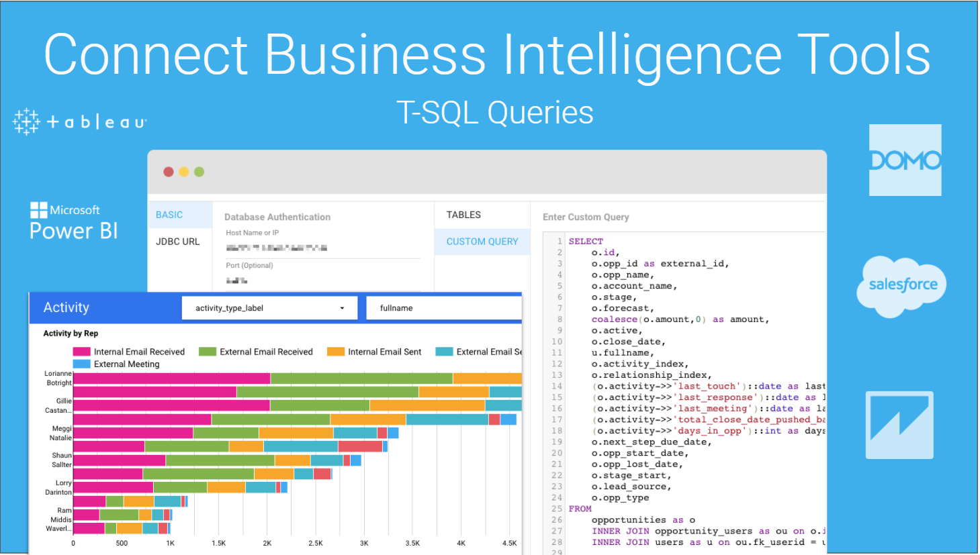Click the External Email Received green swatch

[208, 352]
